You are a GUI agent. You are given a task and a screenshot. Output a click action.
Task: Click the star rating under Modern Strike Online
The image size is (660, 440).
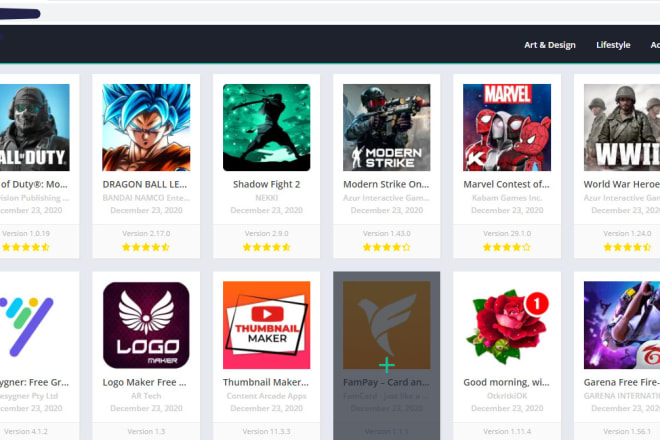pos(386,247)
